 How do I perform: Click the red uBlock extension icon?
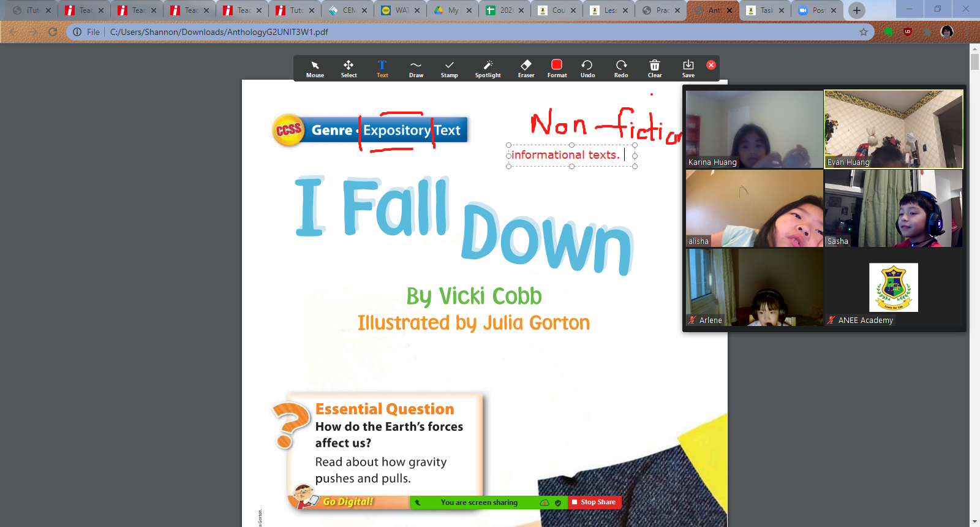[908, 32]
